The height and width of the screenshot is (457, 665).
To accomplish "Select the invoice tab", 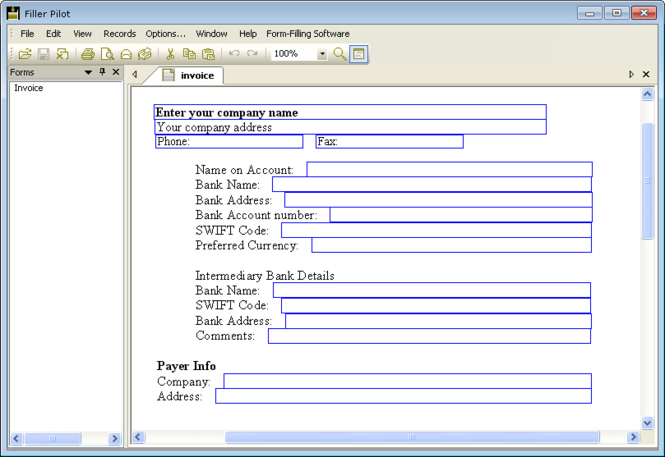I will (x=189, y=75).
